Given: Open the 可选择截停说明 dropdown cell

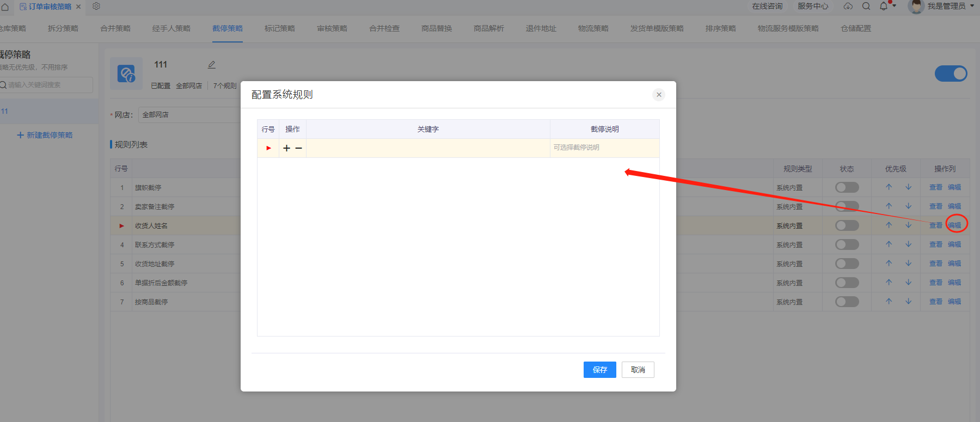Looking at the screenshot, I should pyautogui.click(x=604, y=148).
